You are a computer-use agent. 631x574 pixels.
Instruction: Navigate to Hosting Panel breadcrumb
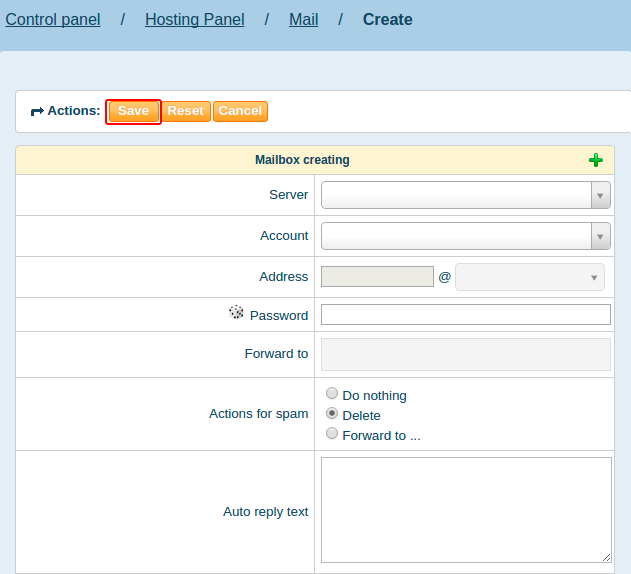click(194, 19)
